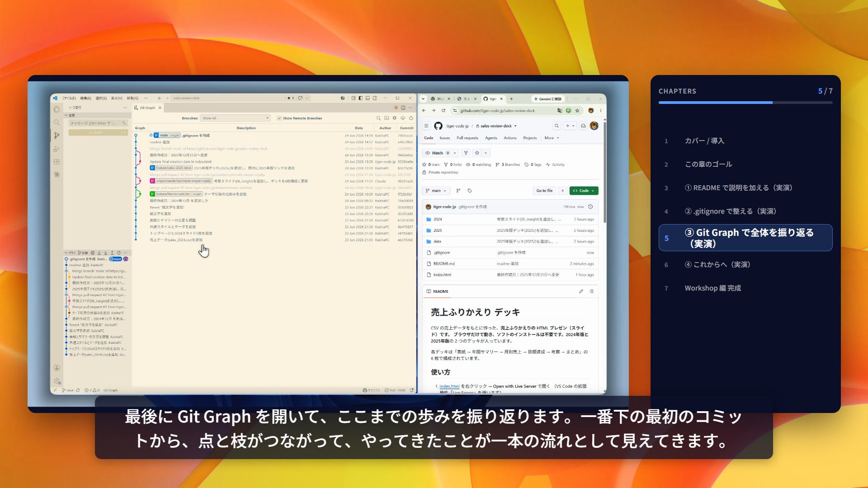This screenshot has height=488, width=868.
Task: Click the fork icon button next to Watch
Action: (x=466, y=153)
